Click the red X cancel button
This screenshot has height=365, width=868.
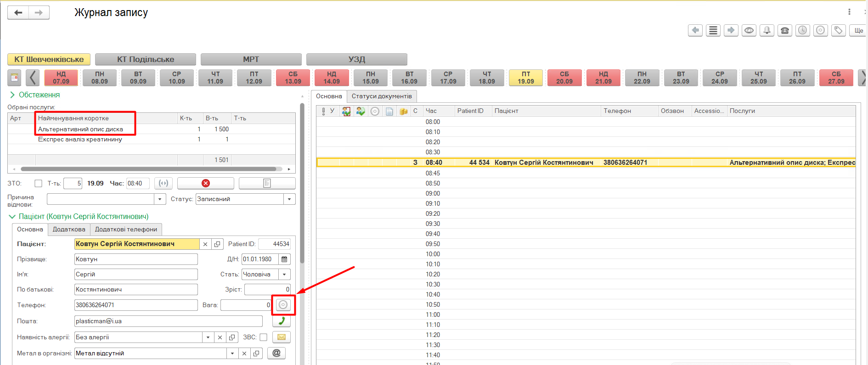coord(205,183)
